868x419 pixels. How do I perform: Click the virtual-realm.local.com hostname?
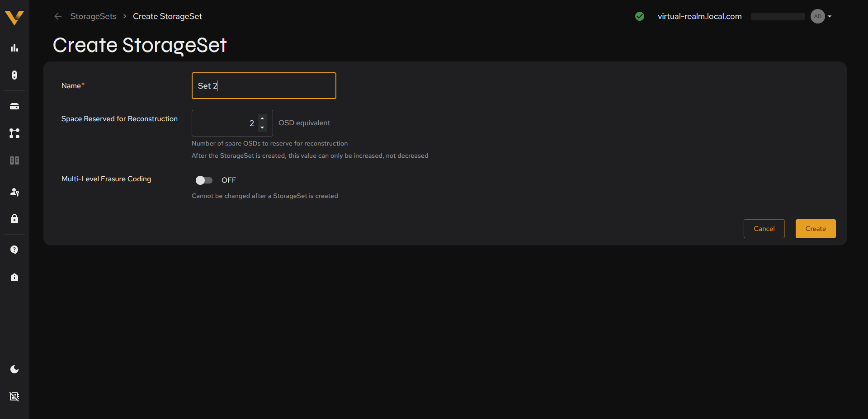tap(700, 16)
